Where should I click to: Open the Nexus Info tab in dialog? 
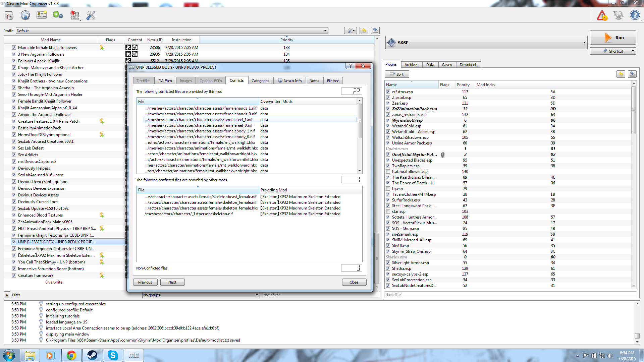click(x=289, y=81)
